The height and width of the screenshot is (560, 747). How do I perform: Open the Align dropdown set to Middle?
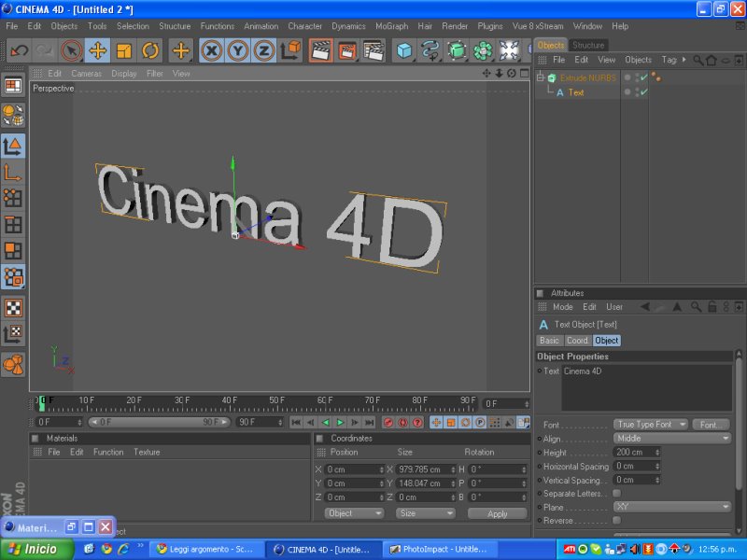671,438
